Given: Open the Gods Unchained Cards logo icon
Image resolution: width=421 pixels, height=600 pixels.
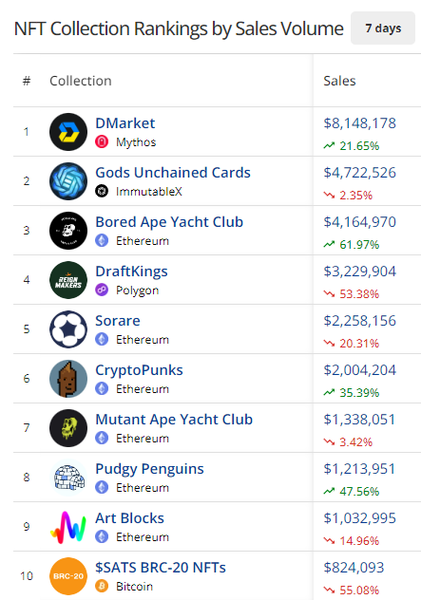Looking at the screenshot, I should [x=69, y=181].
